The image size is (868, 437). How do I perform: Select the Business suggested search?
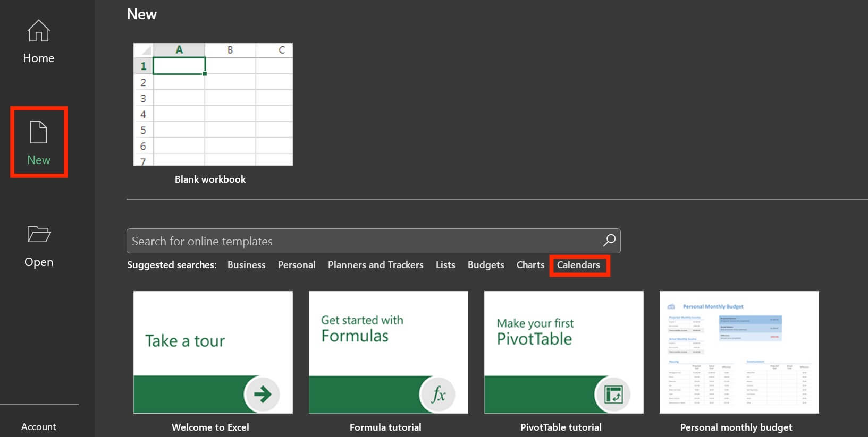coord(246,265)
